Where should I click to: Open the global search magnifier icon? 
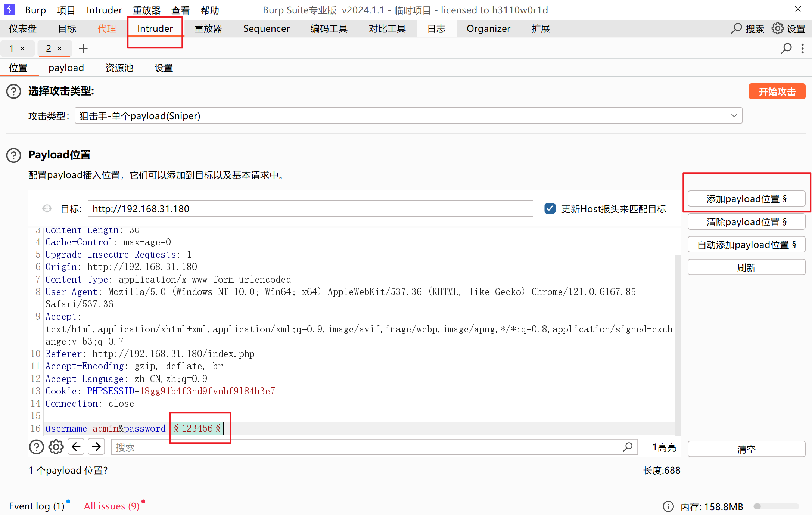point(736,28)
